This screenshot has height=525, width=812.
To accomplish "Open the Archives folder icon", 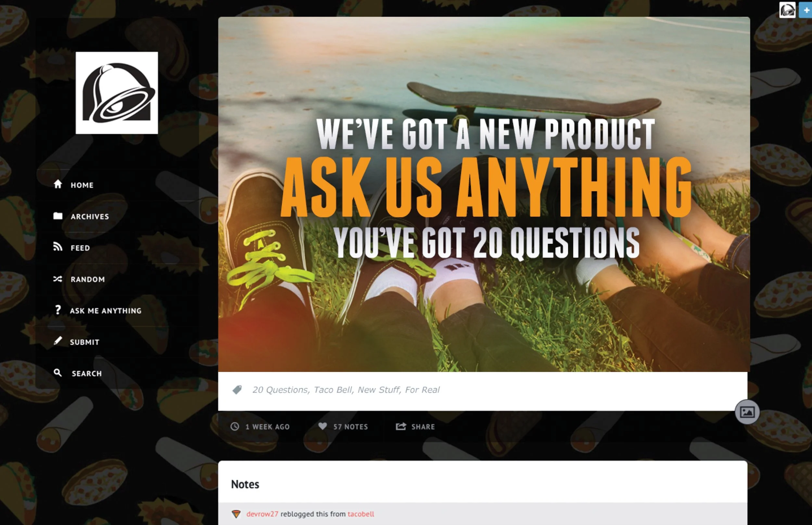I will [58, 216].
